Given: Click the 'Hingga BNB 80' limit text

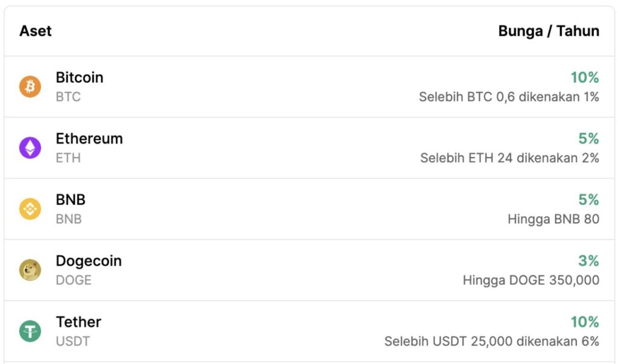Looking at the screenshot, I should [x=553, y=219].
